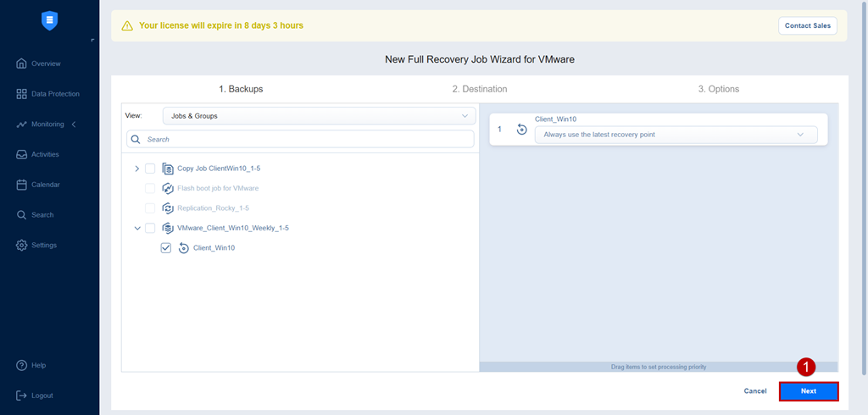This screenshot has height=415, width=868.
Task: Open Activities in the sidebar
Action: click(46, 154)
